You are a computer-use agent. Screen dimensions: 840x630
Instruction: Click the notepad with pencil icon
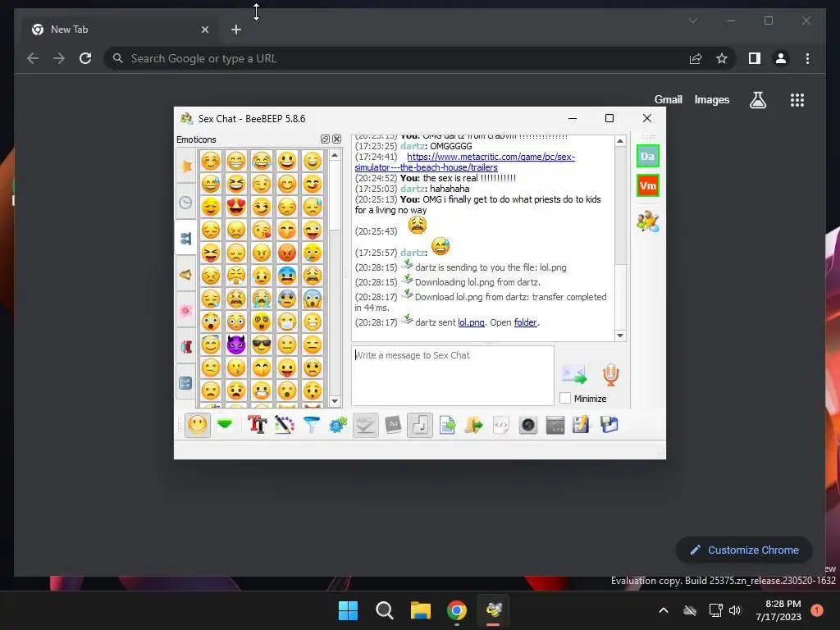[x=582, y=426]
